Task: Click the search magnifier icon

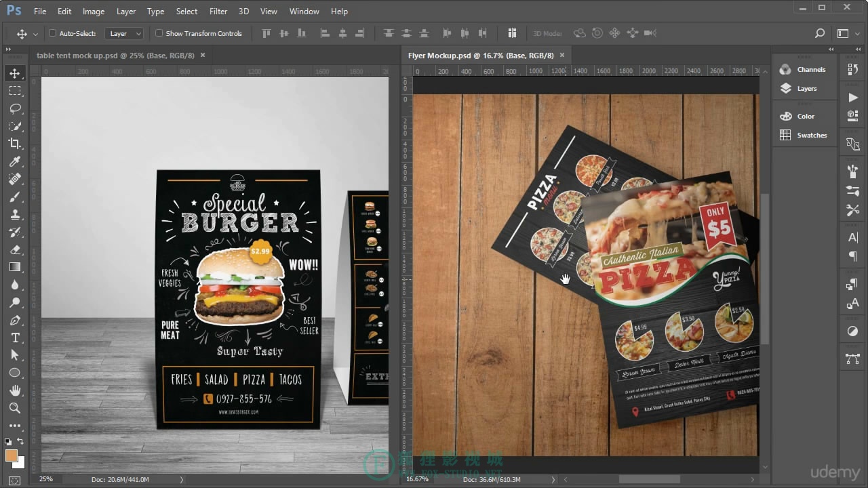Action: [x=820, y=33]
